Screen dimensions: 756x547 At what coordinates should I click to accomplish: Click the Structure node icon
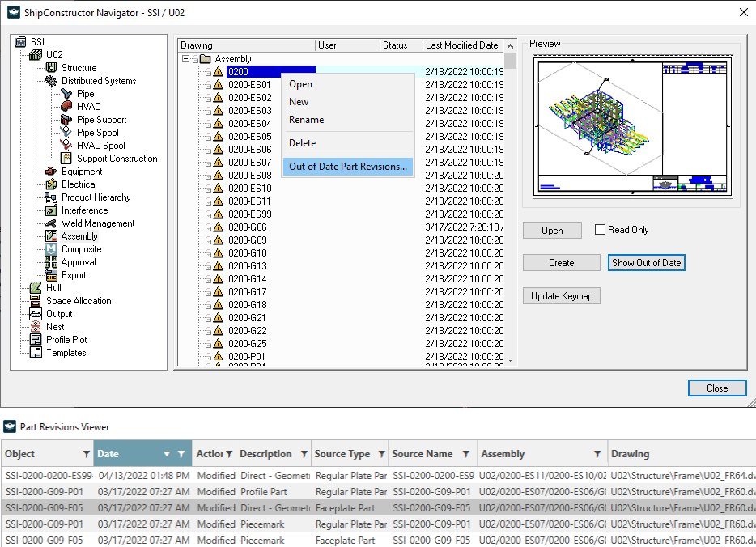(51, 67)
